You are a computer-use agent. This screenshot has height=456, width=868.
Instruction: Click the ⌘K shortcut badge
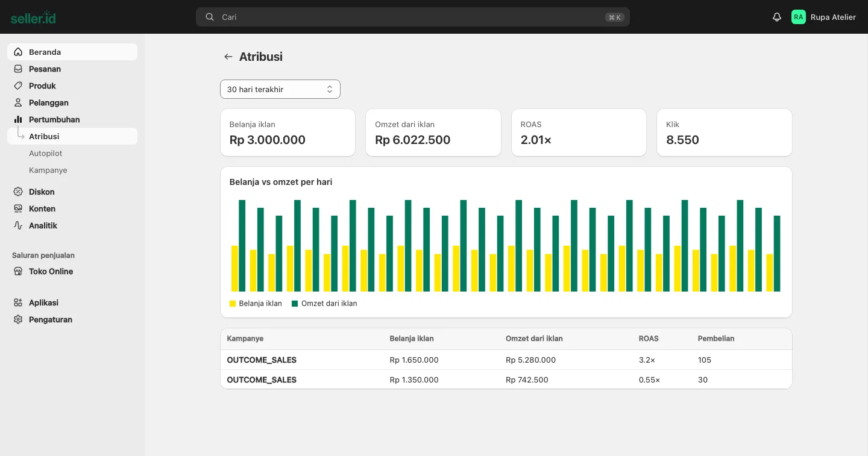point(615,17)
